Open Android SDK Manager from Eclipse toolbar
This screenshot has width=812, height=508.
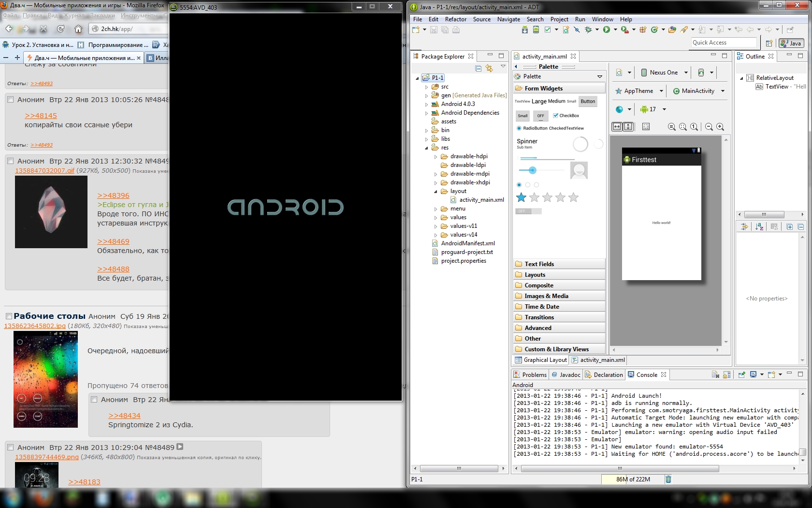(525, 30)
